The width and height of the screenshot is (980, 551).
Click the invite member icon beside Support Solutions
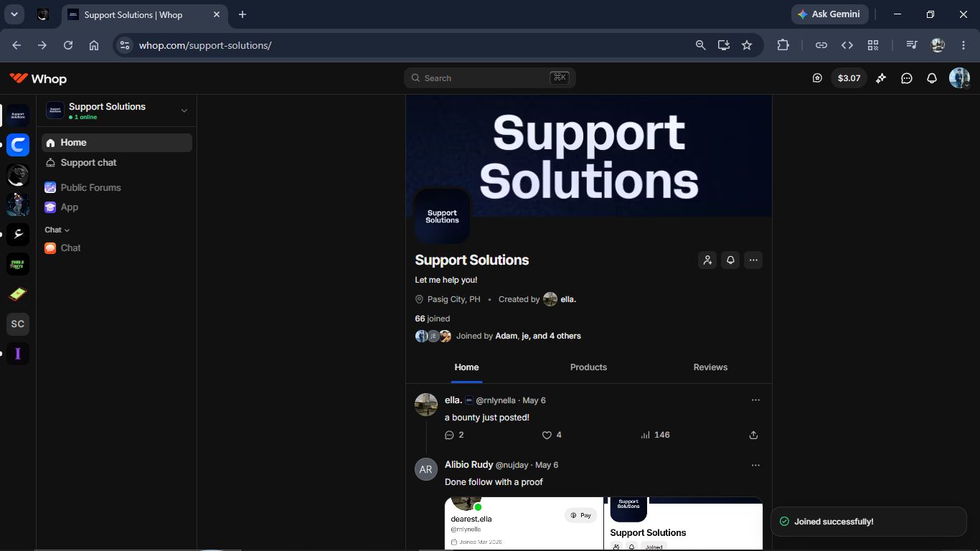coord(707,260)
